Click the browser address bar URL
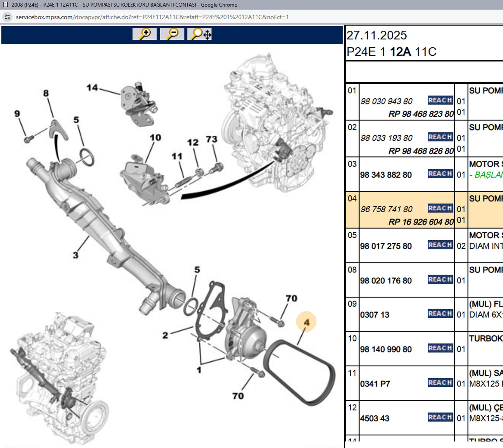The image size is (503, 448). (x=152, y=17)
